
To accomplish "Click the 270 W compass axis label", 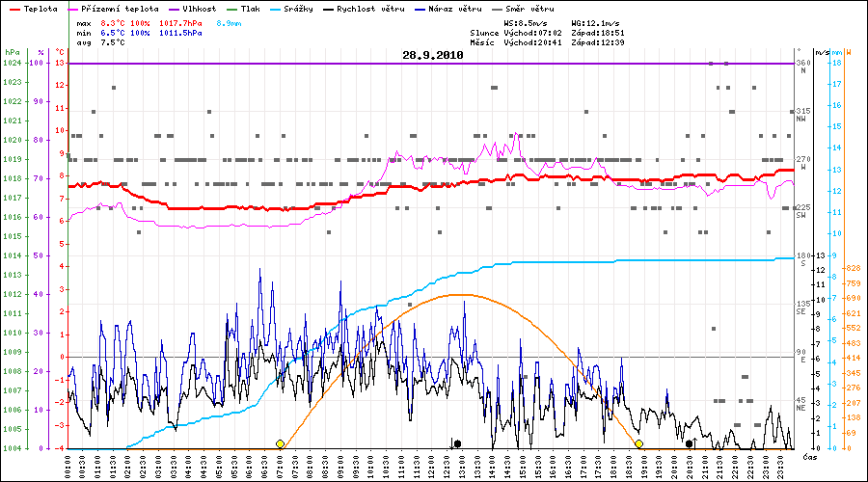I will click(803, 163).
